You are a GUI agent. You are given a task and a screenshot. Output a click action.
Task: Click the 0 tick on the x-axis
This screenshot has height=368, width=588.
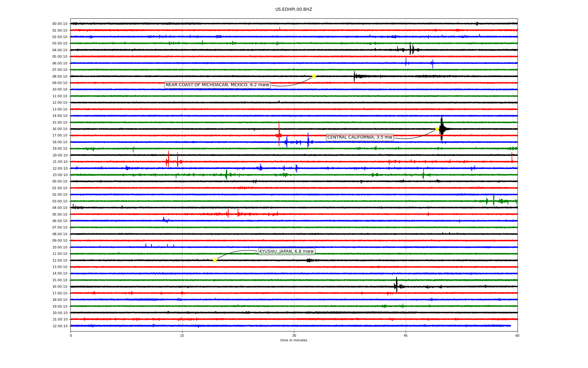pyautogui.click(x=71, y=335)
